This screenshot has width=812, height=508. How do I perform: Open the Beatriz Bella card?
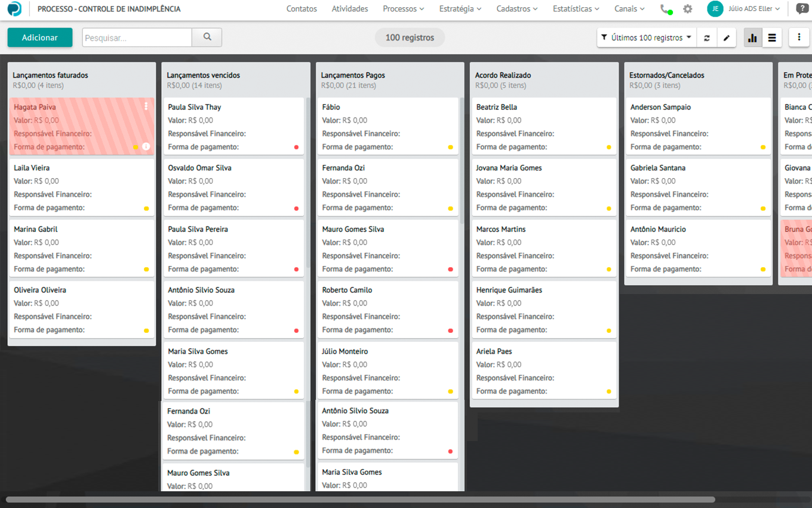click(x=544, y=126)
